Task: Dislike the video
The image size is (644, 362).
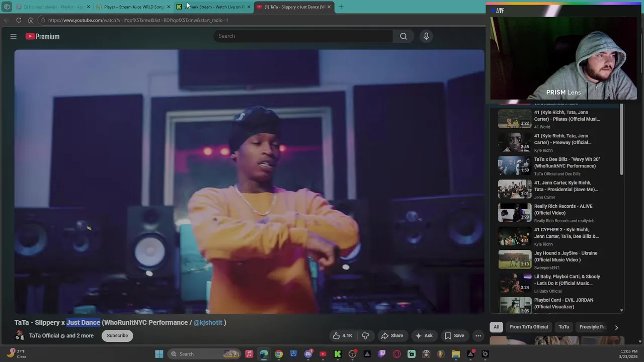Action: pos(365,335)
